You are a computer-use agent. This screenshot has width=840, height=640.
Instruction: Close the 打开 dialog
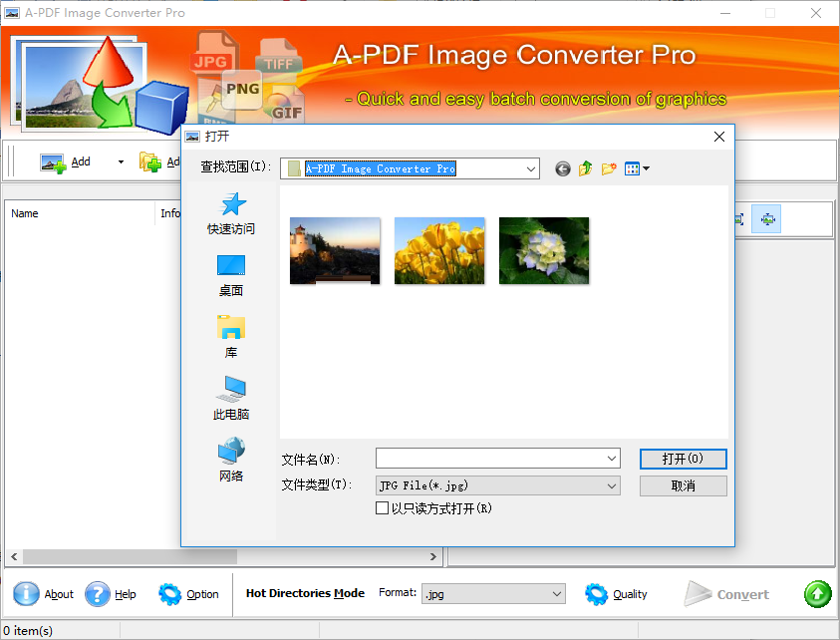coord(719,137)
